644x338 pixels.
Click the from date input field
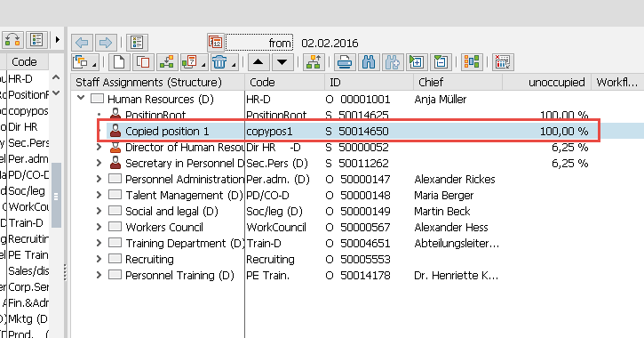point(259,43)
